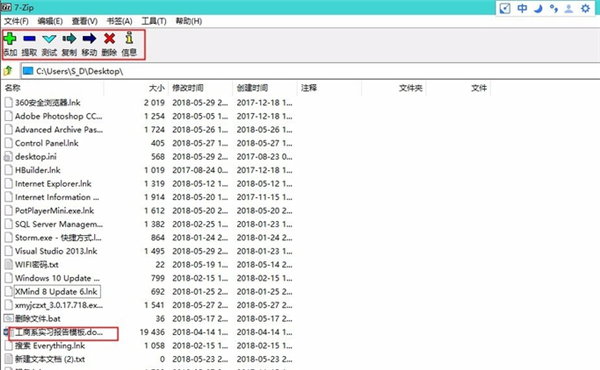600x370 pixels.
Task: Select Adobe Photoshop CC shortcut row
Action: pyautogui.click(x=59, y=116)
